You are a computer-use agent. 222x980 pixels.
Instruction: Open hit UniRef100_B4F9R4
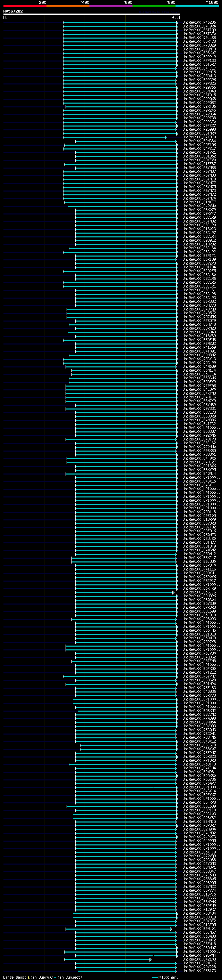(199, 26)
